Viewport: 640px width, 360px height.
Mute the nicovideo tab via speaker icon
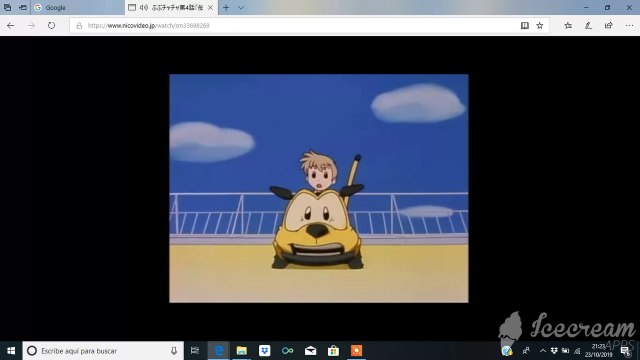pos(144,7)
